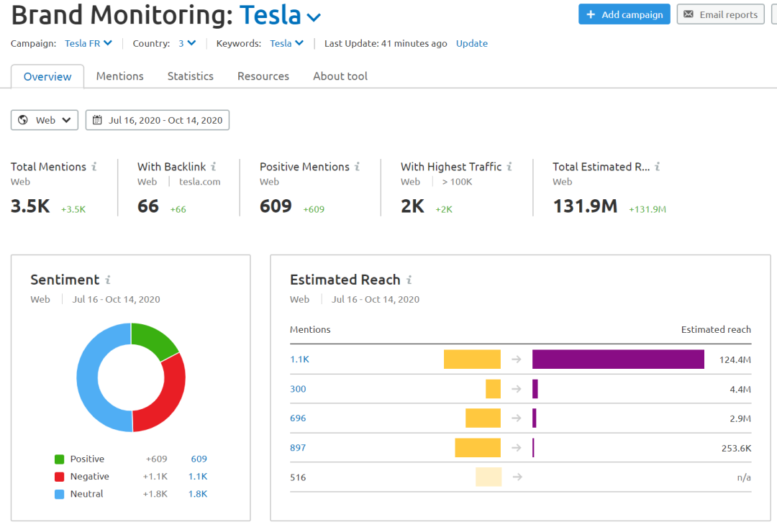Click info icon next to Total Mentions

[x=94, y=167]
